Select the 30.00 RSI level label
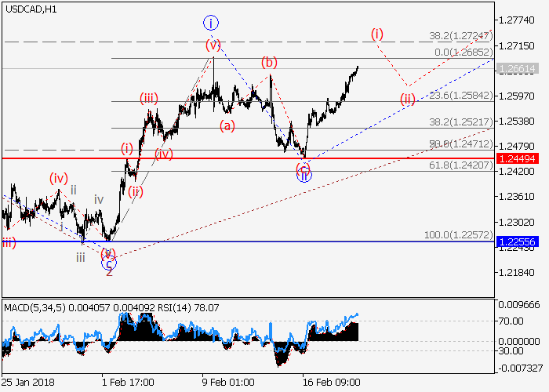 point(511,350)
